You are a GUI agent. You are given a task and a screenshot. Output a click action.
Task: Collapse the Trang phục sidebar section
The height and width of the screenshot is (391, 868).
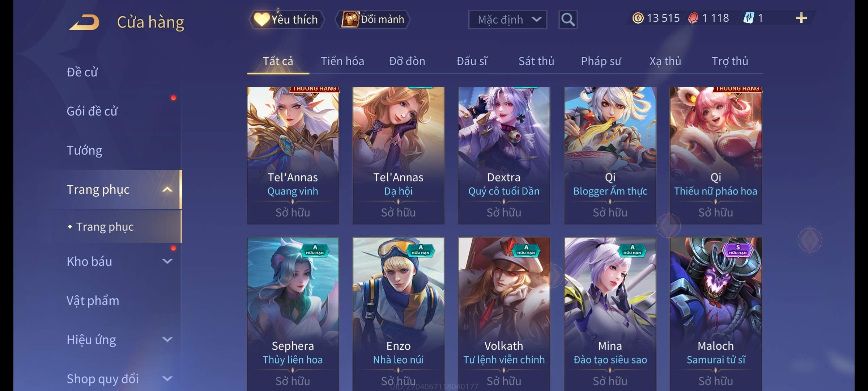point(167,189)
